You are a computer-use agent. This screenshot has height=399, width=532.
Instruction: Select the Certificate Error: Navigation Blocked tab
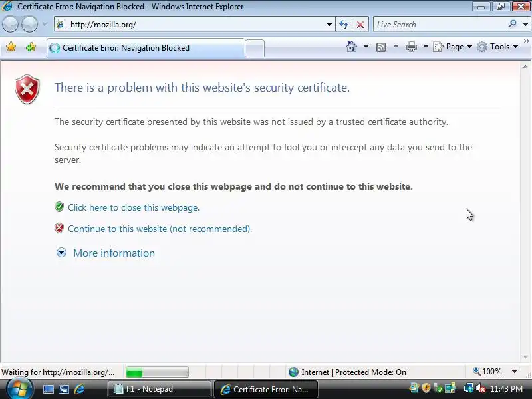pos(146,48)
